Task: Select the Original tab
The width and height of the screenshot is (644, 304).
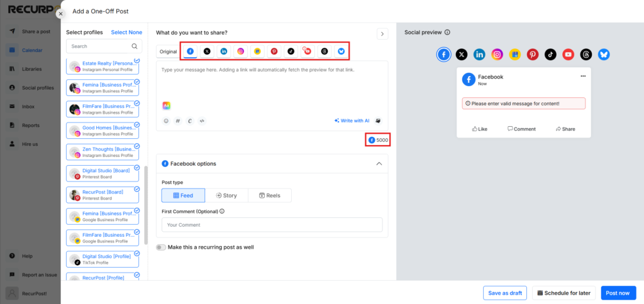Action: click(168, 52)
